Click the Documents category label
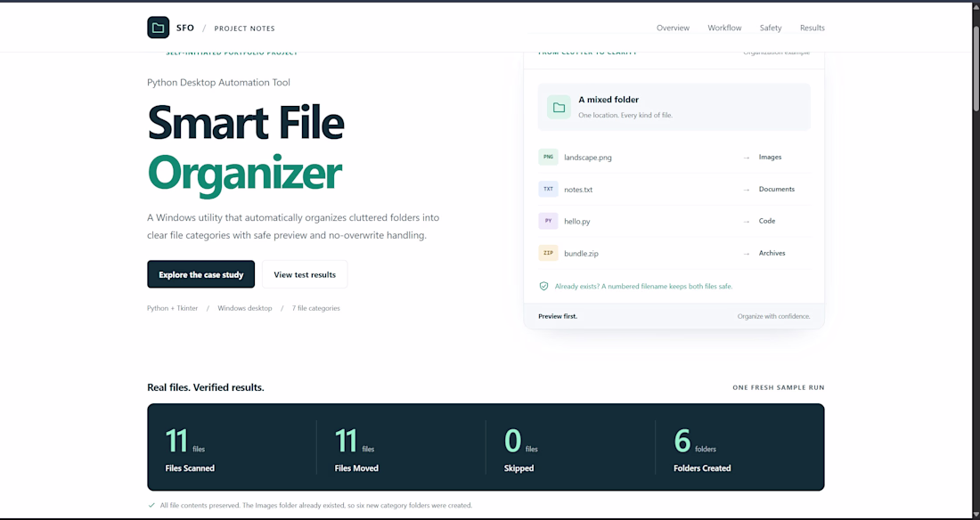 pos(777,189)
